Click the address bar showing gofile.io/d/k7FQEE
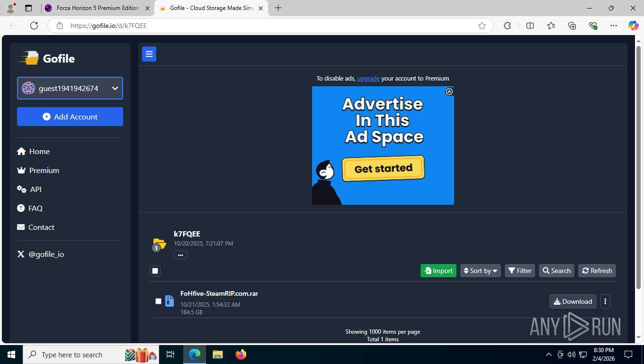The image size is (644, 364). 270,26
